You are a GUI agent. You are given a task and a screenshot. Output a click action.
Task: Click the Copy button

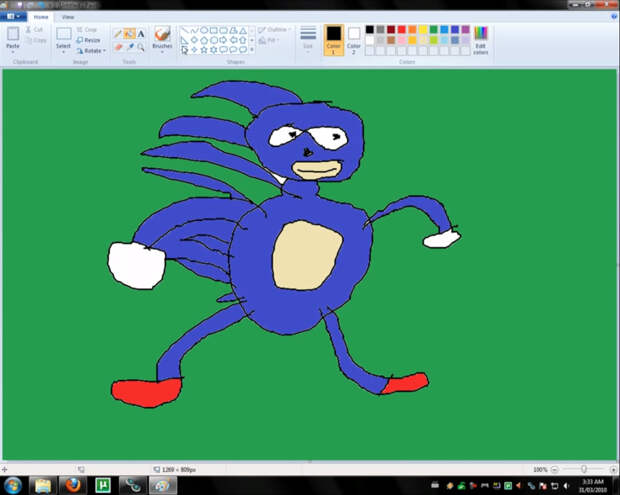pos(36,40)
